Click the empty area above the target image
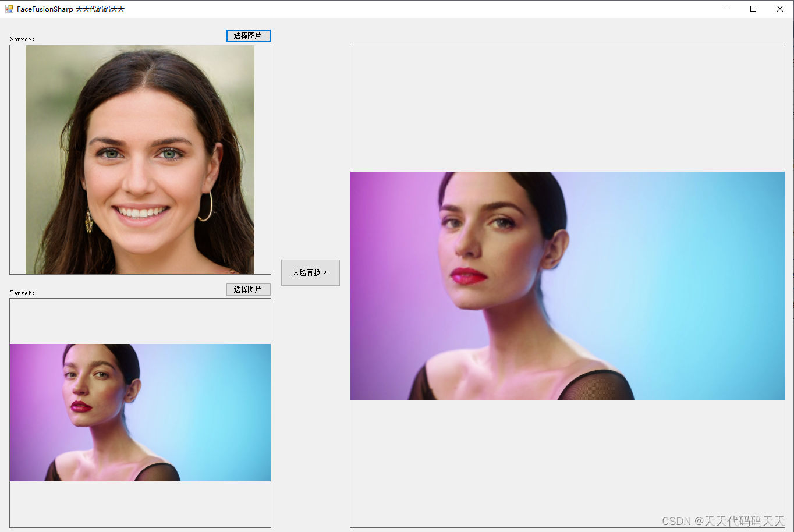The image size is (794, 532). [140, 320]
